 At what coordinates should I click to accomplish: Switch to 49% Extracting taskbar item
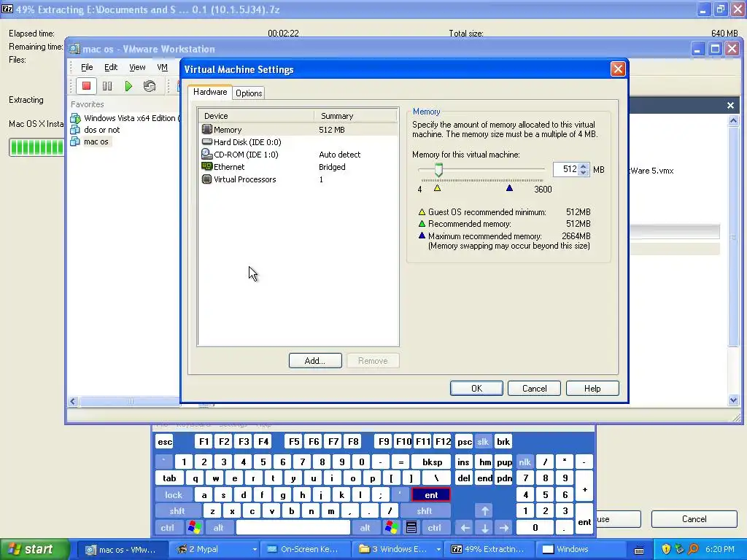(489, 549)
